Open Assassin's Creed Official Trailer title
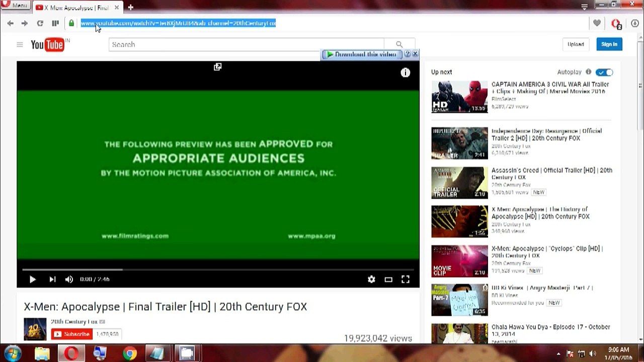 [552, 174]
